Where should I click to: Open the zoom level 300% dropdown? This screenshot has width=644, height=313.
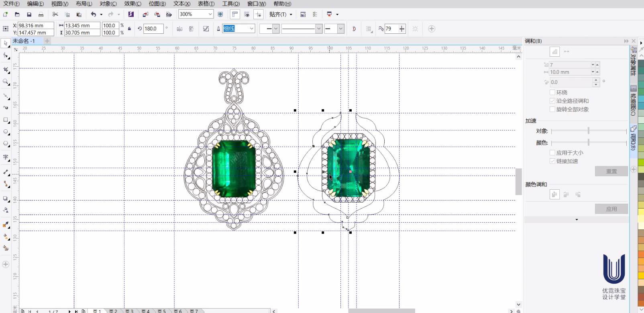coord(210,14)
